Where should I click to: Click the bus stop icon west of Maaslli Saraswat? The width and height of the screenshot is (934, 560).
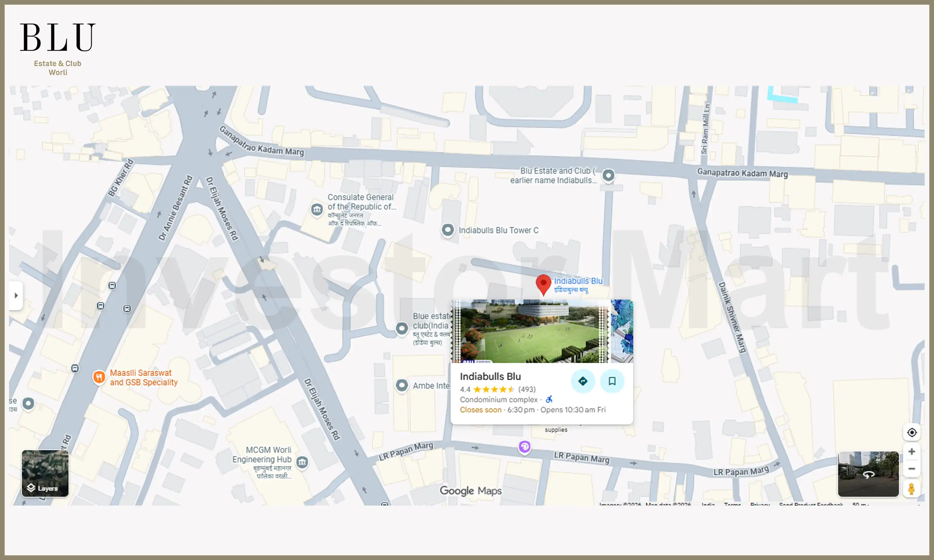coord(75,368)
